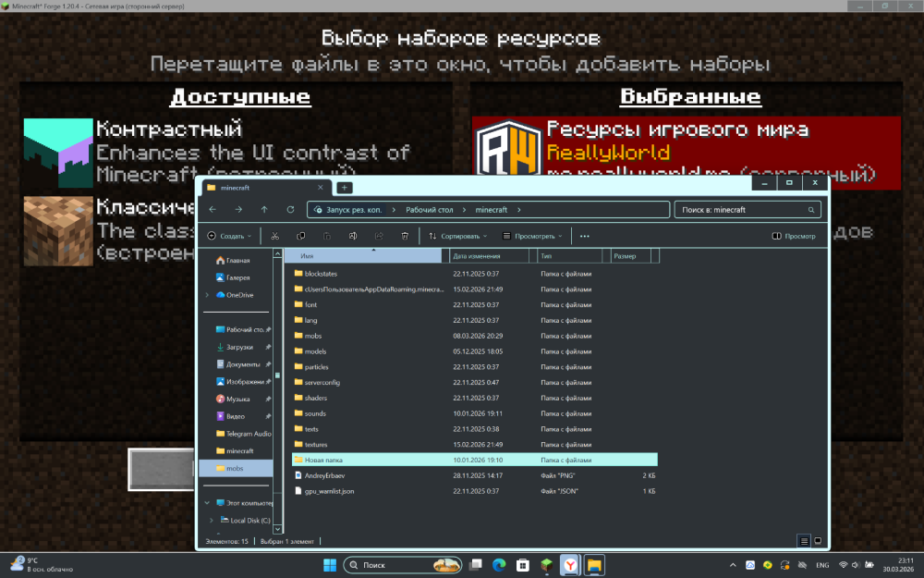Sort by Имя column header
Image resolution: width=924 pixels, height=578 pixels.
(363, 256)
